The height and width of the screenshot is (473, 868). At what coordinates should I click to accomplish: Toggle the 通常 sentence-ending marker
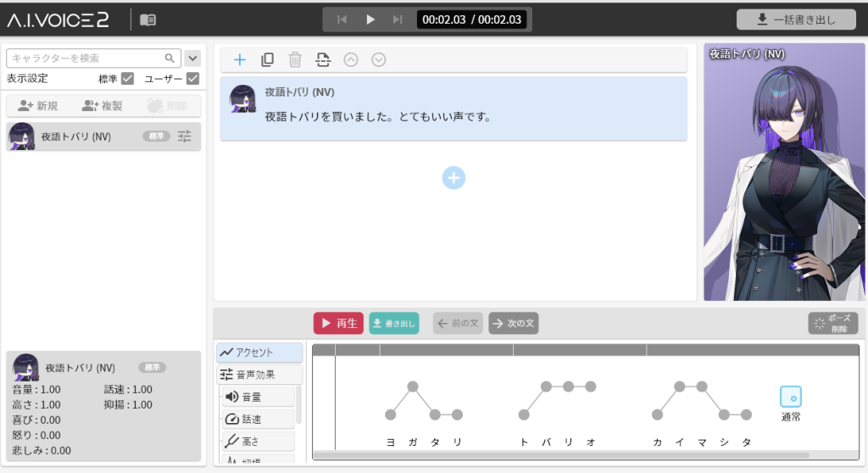(x=790, y=397)
